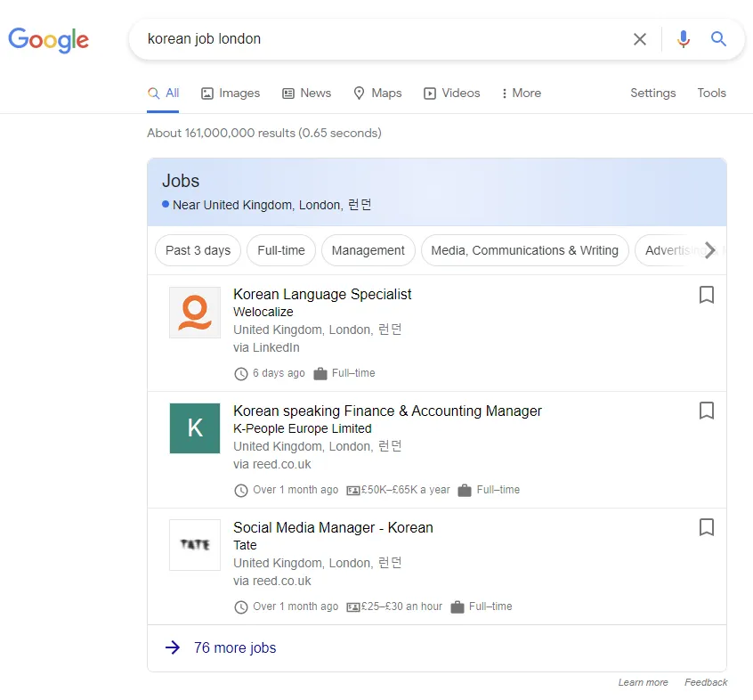Clear the search box with X icon
753x700 pixels.
point(640,39)
